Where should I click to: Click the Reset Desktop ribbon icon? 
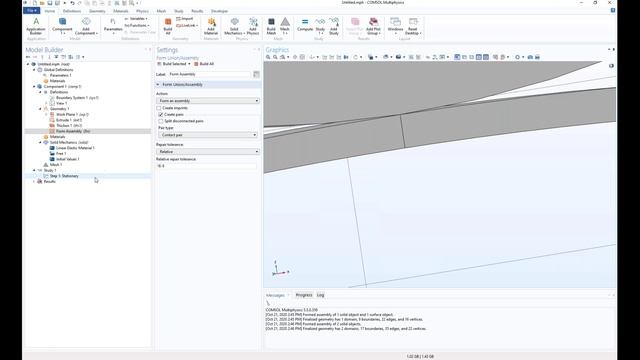click(x=413, y=26)
